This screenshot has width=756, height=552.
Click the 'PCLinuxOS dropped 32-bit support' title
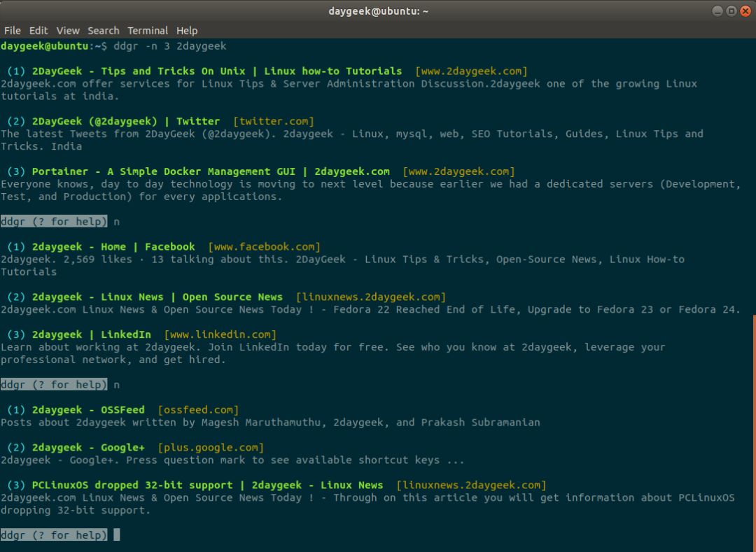207,485
